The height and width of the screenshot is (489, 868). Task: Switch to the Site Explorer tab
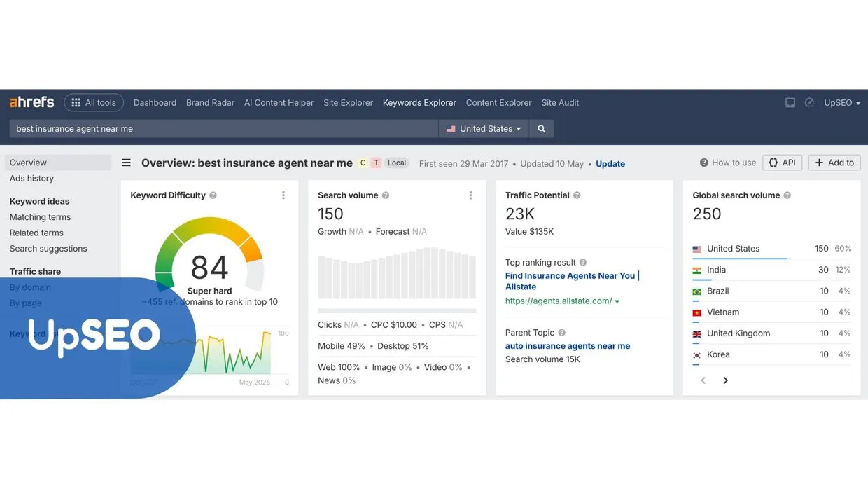pos(348,102)
